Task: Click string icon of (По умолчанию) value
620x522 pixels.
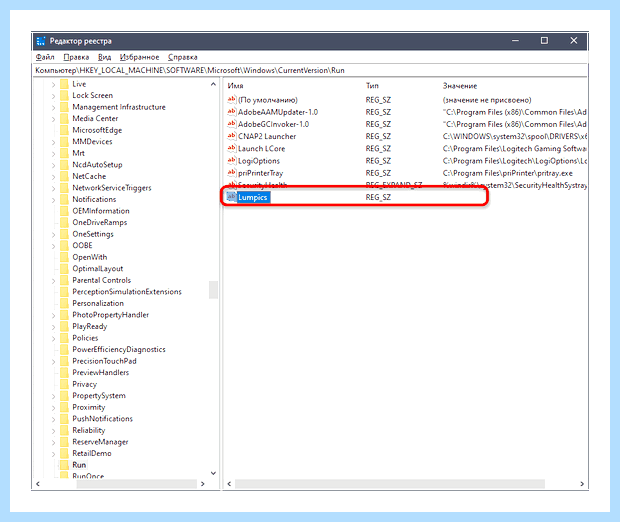Action: click(232, 100)
